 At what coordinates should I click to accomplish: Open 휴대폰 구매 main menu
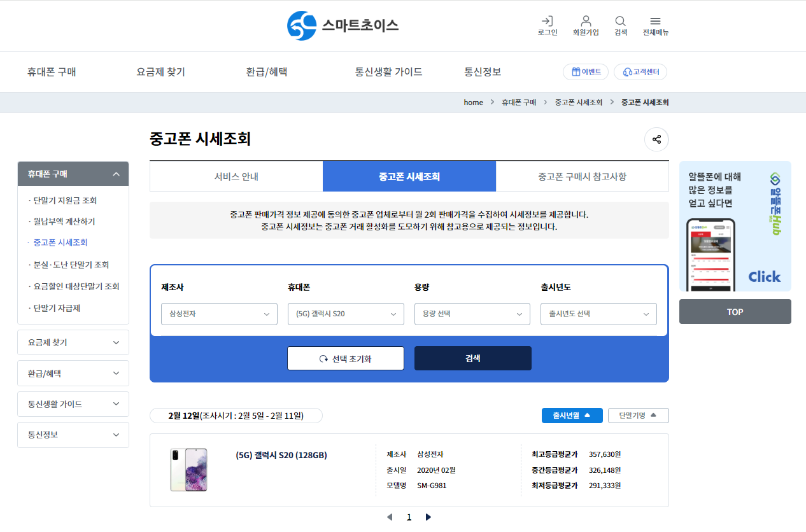pos(52,72)
